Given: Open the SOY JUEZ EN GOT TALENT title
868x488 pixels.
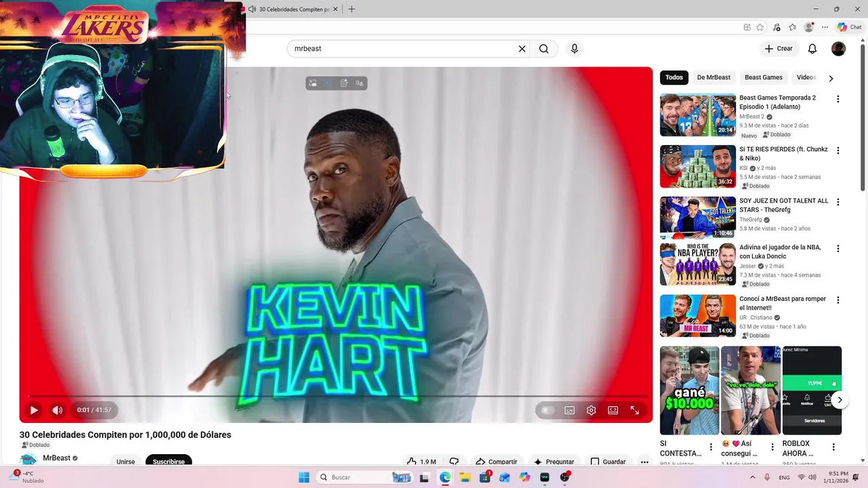Looking at the screenshot, I should [x=784, y=205].
